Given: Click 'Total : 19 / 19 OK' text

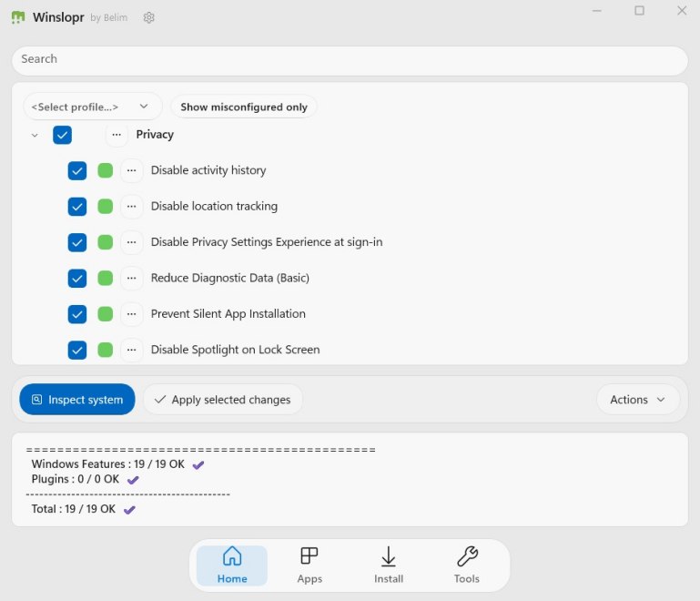Looking at the screenshot, I should coord(73,509).
